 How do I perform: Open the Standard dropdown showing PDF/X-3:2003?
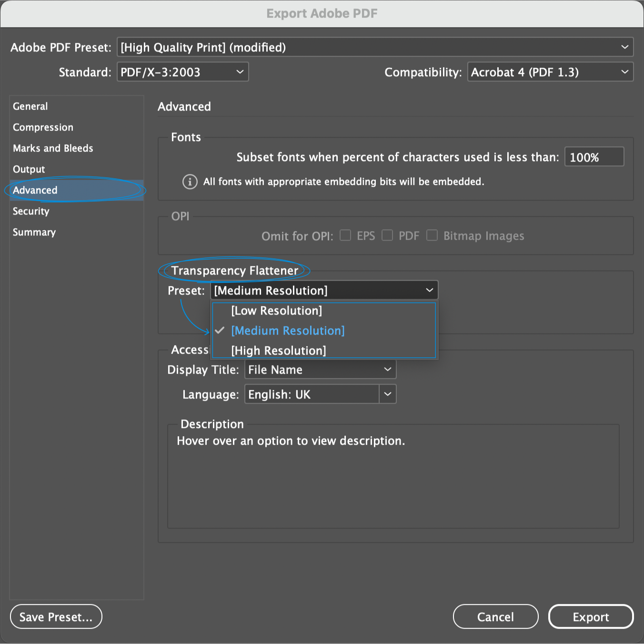(182, 72)
